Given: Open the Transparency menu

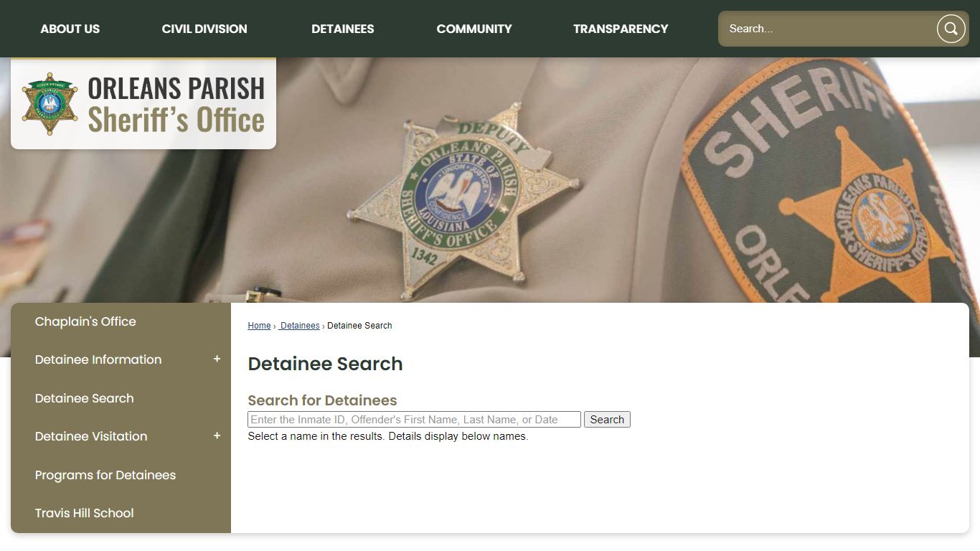Looking at the screenshot, I should (x=621, y=29).
